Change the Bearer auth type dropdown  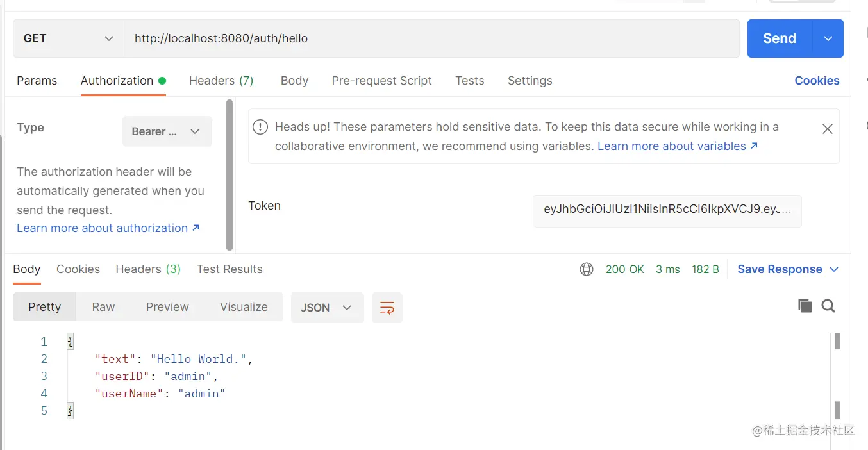[x=167, y=131]
